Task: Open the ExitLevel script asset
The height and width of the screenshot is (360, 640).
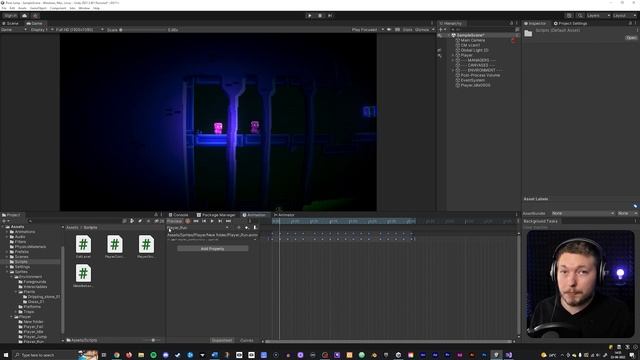Action: point(83,247)
